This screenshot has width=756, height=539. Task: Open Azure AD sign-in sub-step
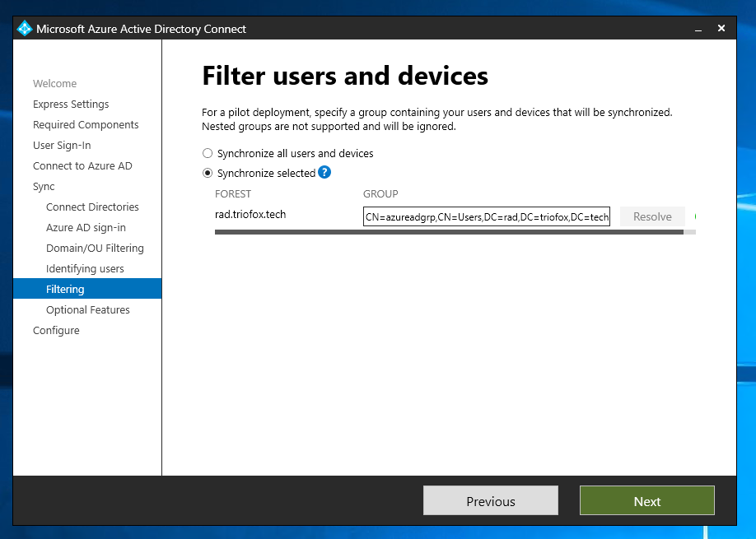(86, 227)
